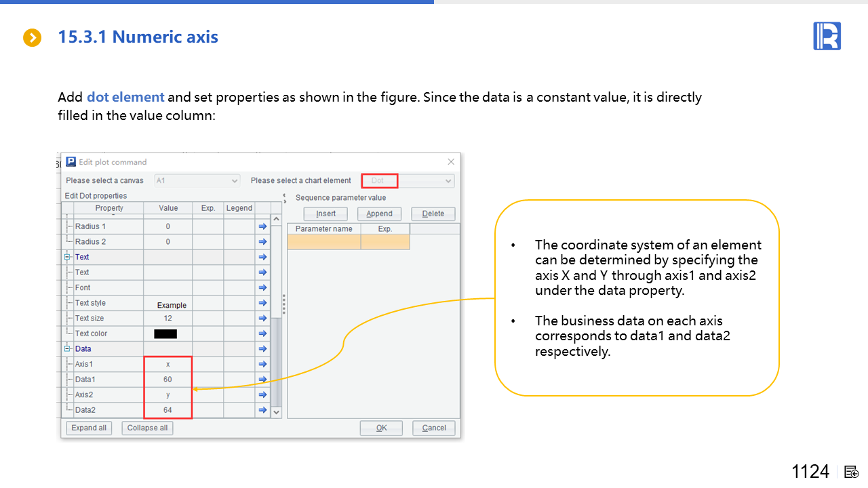868x488 pixels.
Task: Click the Append button
Action: click(379, 213)
